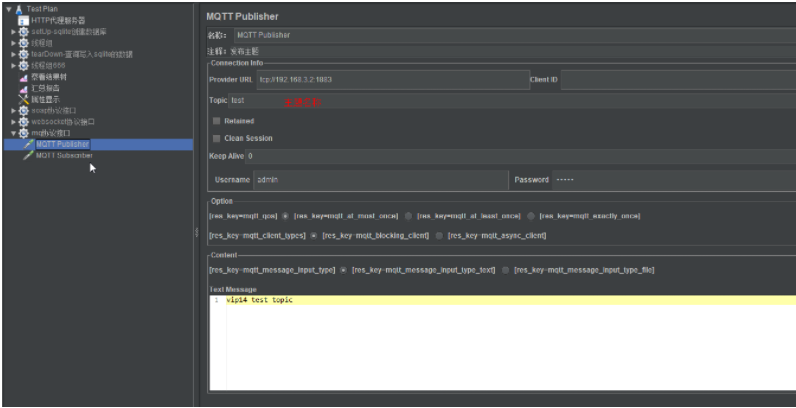This screenshot has height=408, width=796.
Task: Click the Test Plan flask icon
Action: 19,9
